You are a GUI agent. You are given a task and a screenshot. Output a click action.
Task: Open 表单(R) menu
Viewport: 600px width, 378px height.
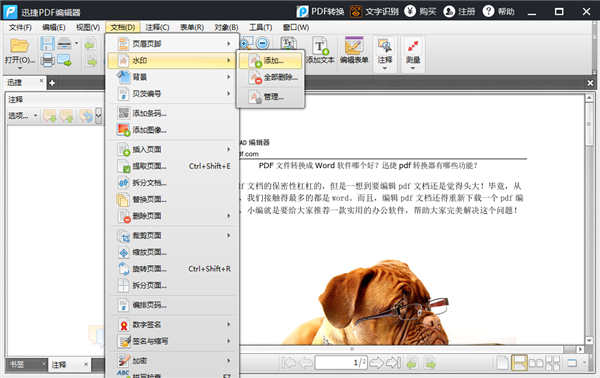[x=192, y=27]
